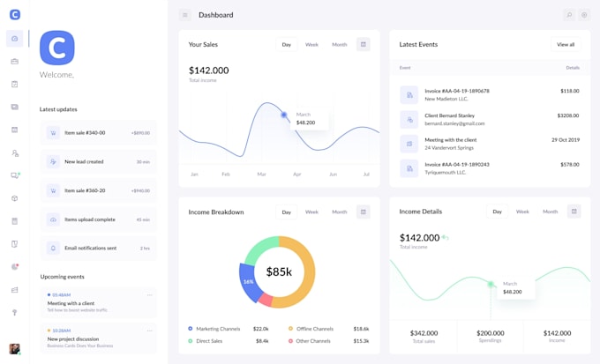
Task: Open the chat messages icon with green dot
Action: [x=15, y=175]
